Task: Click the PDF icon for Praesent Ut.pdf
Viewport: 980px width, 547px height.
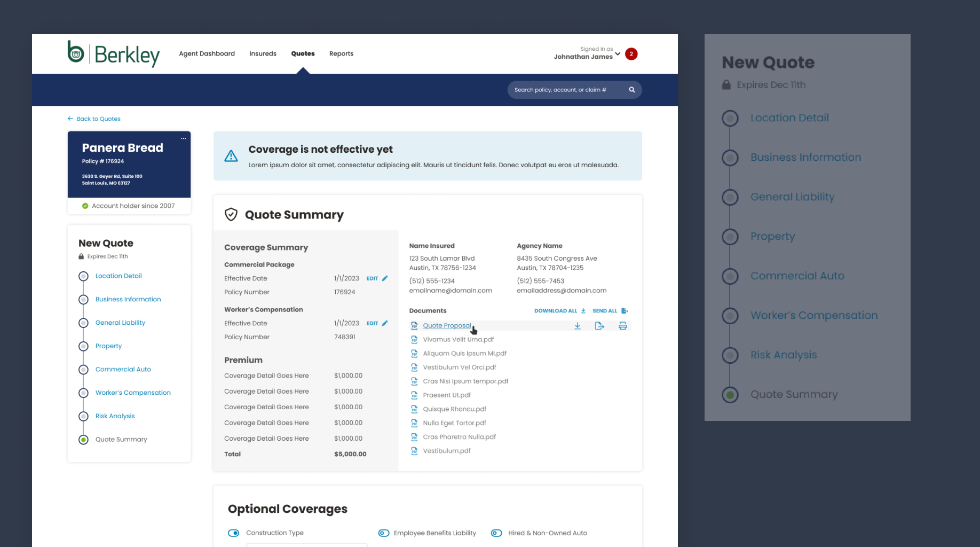Action: [414, 395]
